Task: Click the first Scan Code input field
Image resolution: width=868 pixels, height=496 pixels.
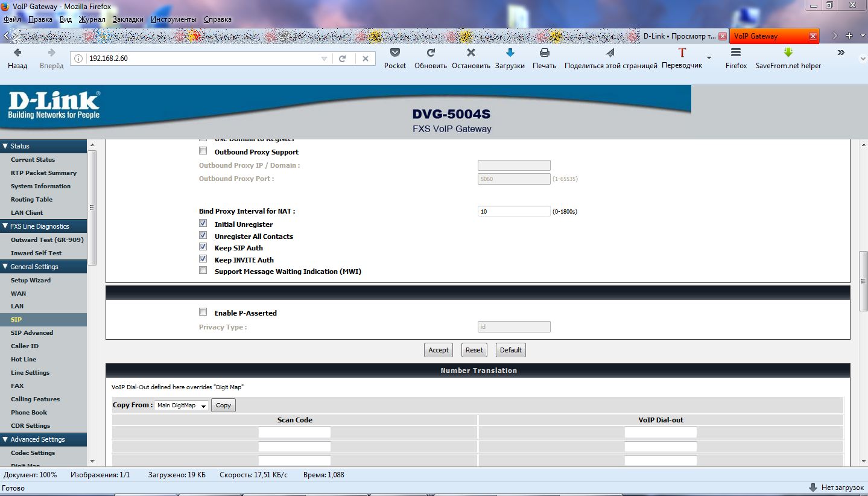Action: click(x=294, y=432)
